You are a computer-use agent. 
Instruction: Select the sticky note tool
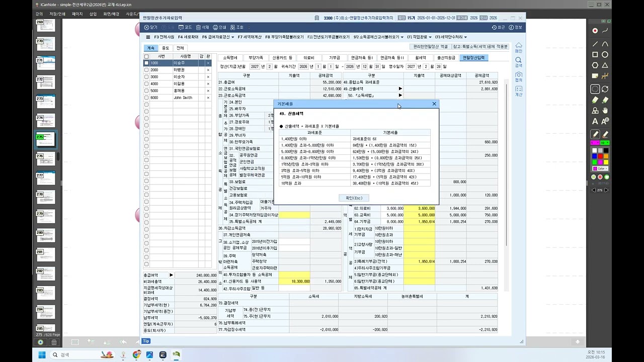(x=595, y=76)
